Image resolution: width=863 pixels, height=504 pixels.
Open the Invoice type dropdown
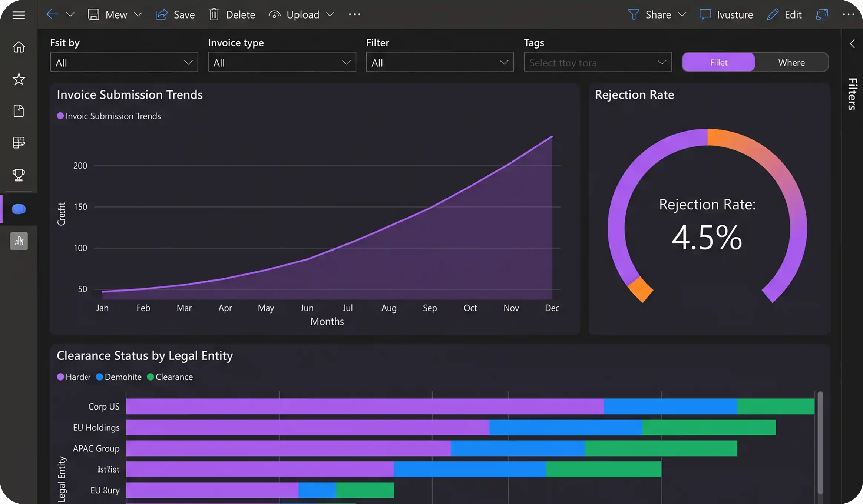282,62
